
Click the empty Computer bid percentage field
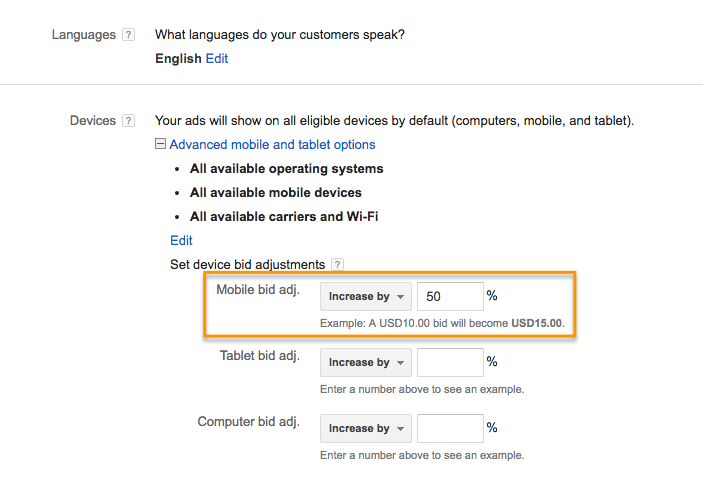pos(449,428)
